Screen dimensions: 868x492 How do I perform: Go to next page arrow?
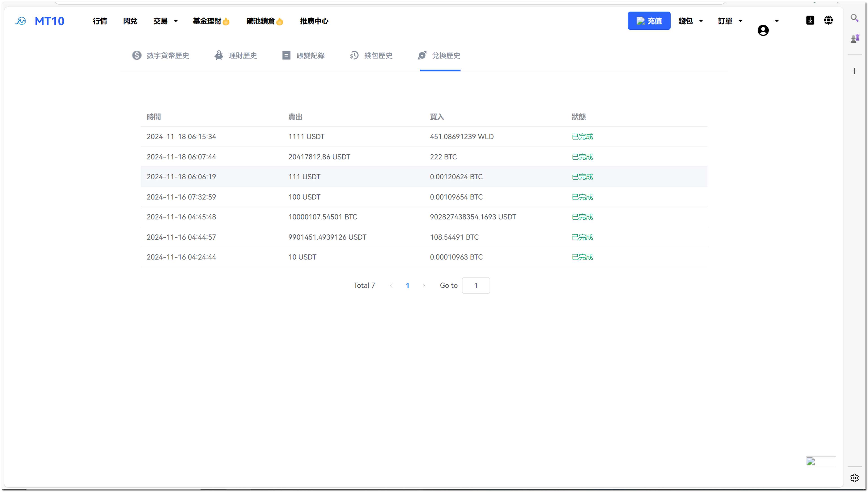point(423,285)
